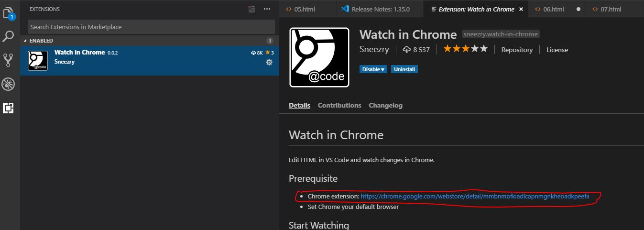Open the Repository link
Image resolution: width=644 pixels, height=230 pixels.
pyautogui.click(x=517, y=50)
